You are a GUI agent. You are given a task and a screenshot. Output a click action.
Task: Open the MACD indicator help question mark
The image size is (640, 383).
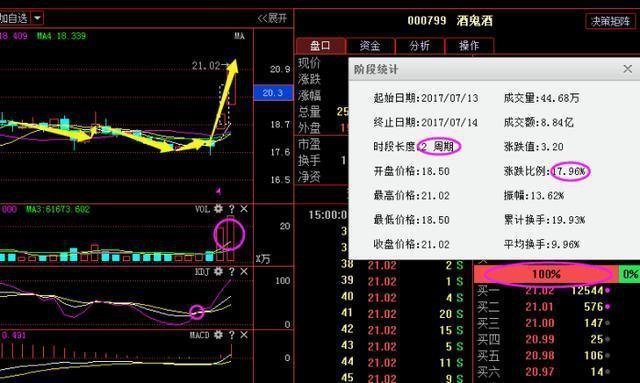click(231, 335)
